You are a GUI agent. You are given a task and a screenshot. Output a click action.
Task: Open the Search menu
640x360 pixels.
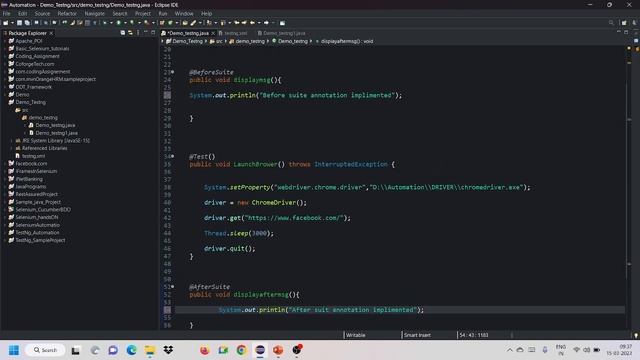120,13
